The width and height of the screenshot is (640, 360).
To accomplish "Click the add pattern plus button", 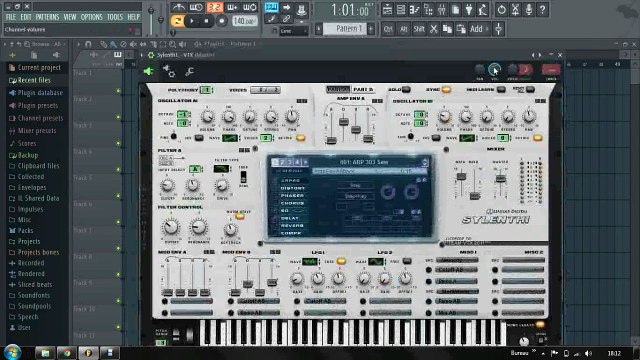I will point(371,29).
